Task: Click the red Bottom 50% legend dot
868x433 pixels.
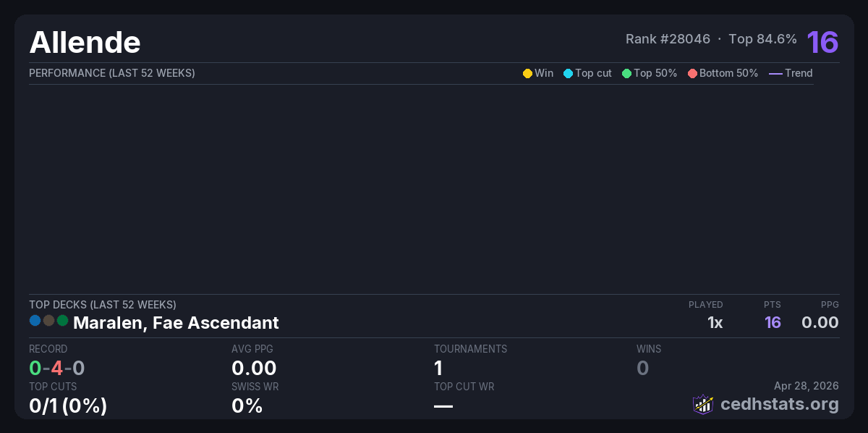Action: tap(692, 73)
